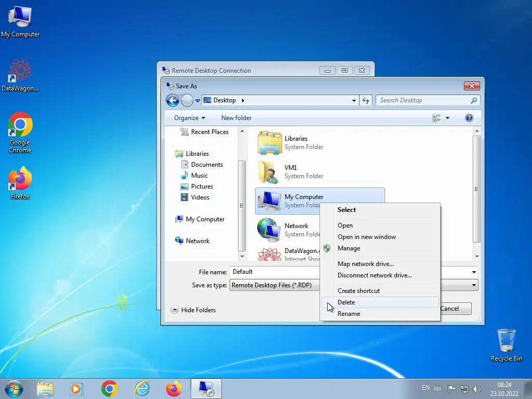This screenshot has height=399, width=532.
Task: Open the DataWagon desktop shortcut
Action: (x=20, y=75)
